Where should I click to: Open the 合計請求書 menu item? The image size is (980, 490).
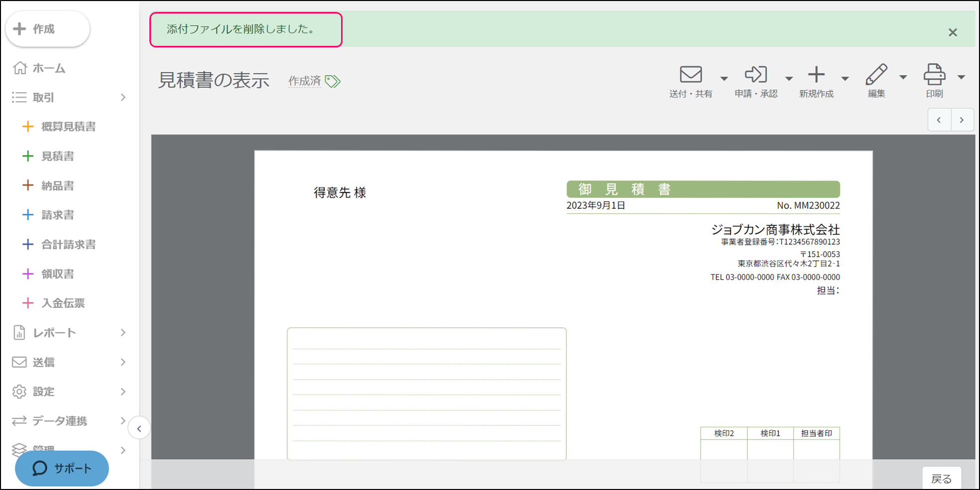[x=68, y=244]
